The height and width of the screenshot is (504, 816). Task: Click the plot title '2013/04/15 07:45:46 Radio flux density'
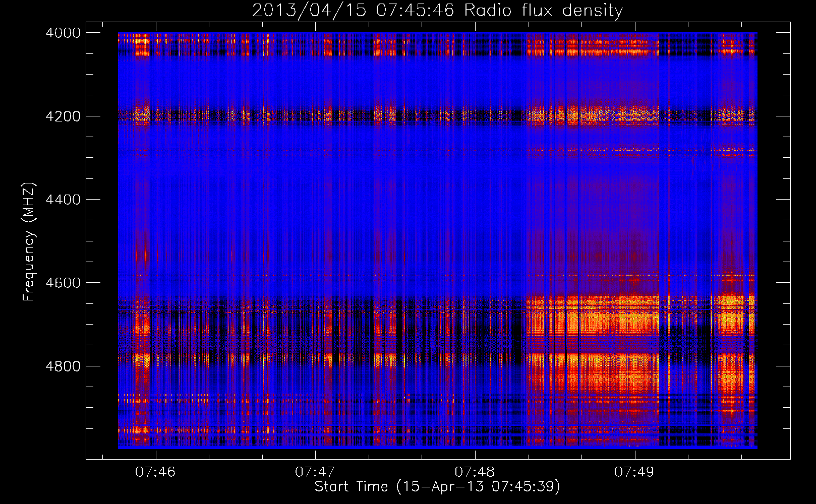coord(437,10)
